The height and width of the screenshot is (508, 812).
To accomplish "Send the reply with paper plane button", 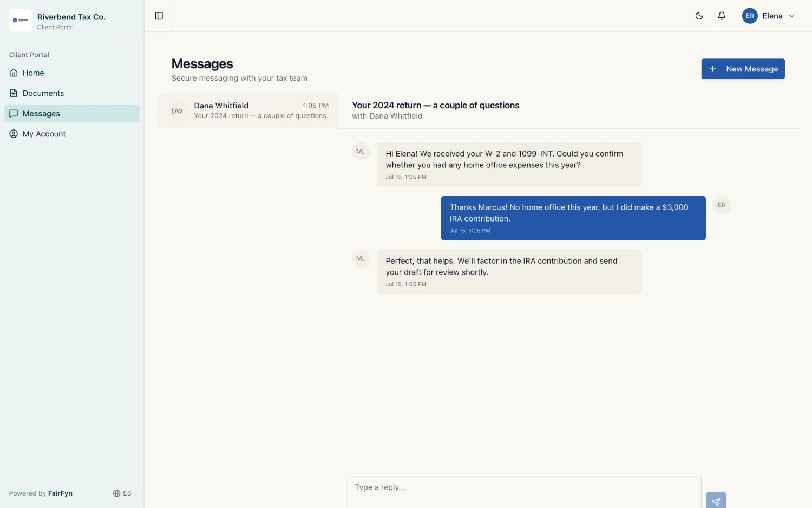I will pos(716,500).
